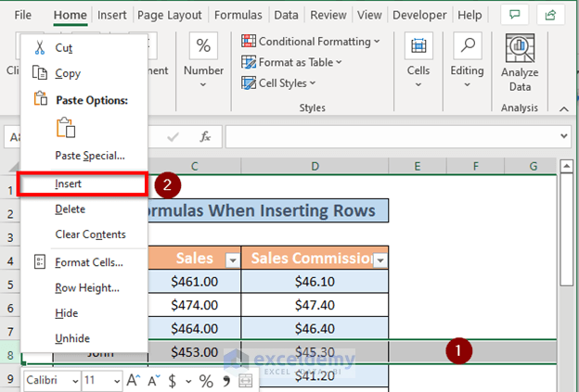
Task: Click the Decrease Font Size icon
Action: point(153,381)
